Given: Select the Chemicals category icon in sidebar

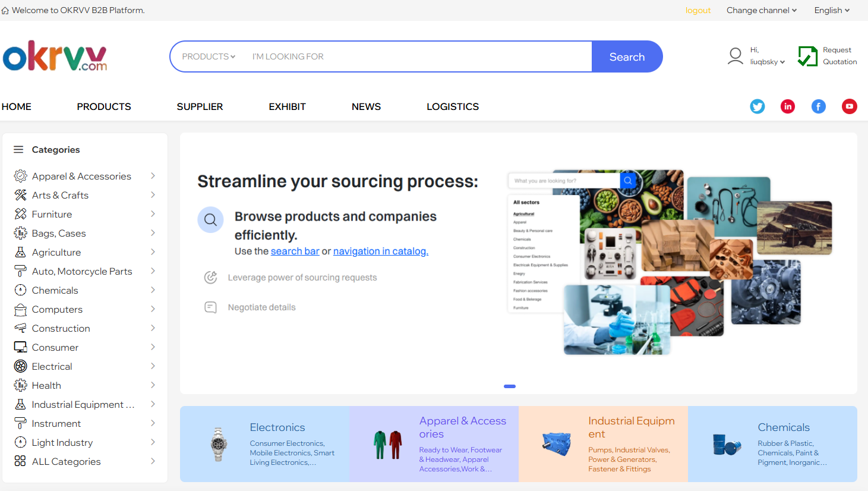Looking at the screenshot, I should click(20, 290).
